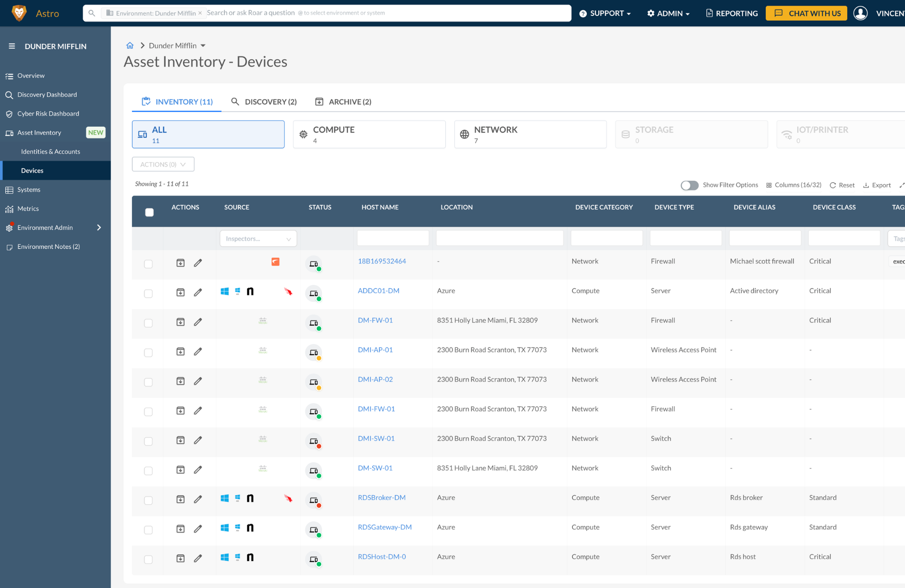Click the orange source icon for 18B169532464
The width and height of the screenshot is (905, 588).
pos(275,262)
